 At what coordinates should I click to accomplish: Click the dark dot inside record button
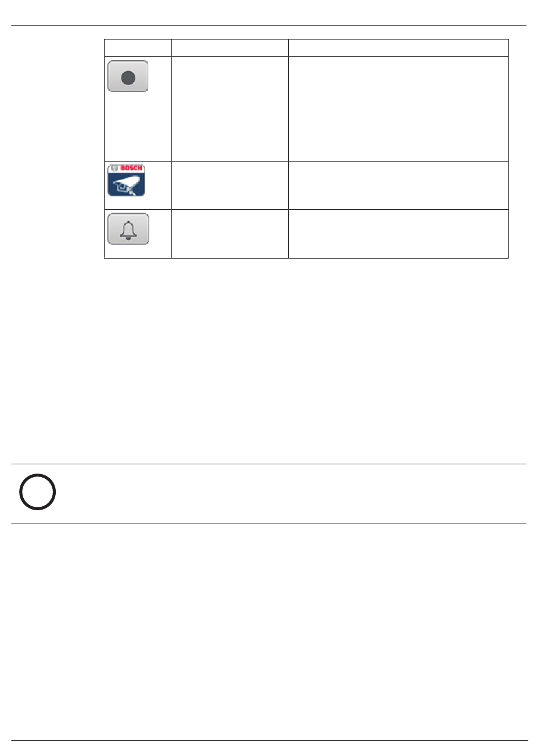128,77
